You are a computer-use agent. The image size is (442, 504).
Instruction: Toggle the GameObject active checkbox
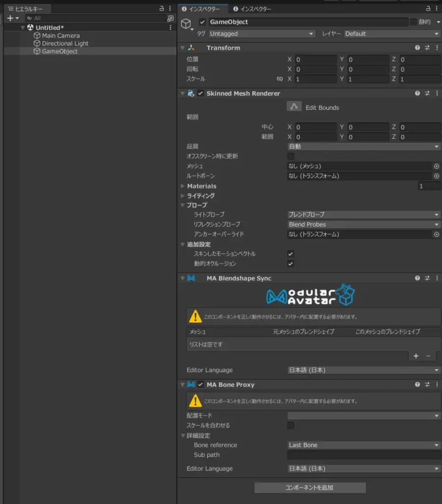click(x=202, y=22)
